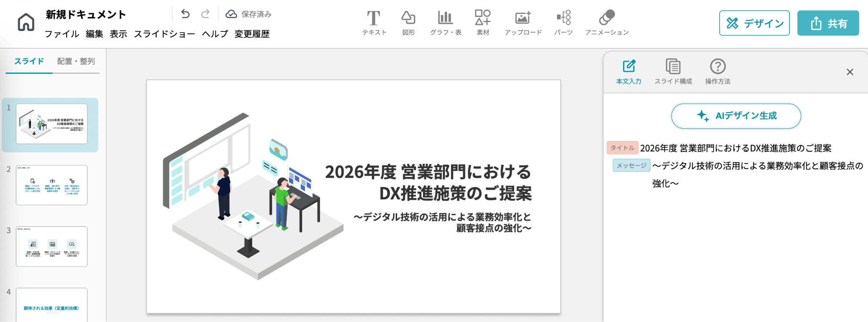Edit the message text in the side panel
Screen dimensions: 868x322
(x=758, y=174)
